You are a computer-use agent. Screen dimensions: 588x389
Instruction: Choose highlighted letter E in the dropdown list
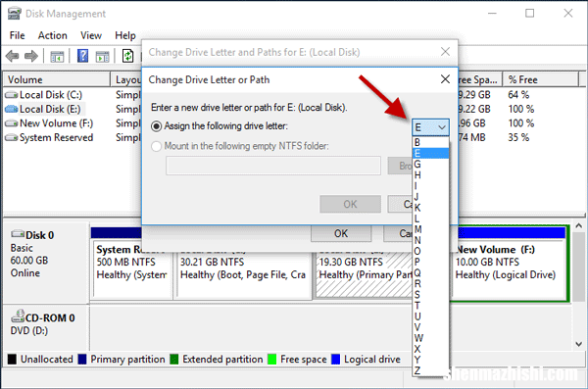(x=430, y=153)
